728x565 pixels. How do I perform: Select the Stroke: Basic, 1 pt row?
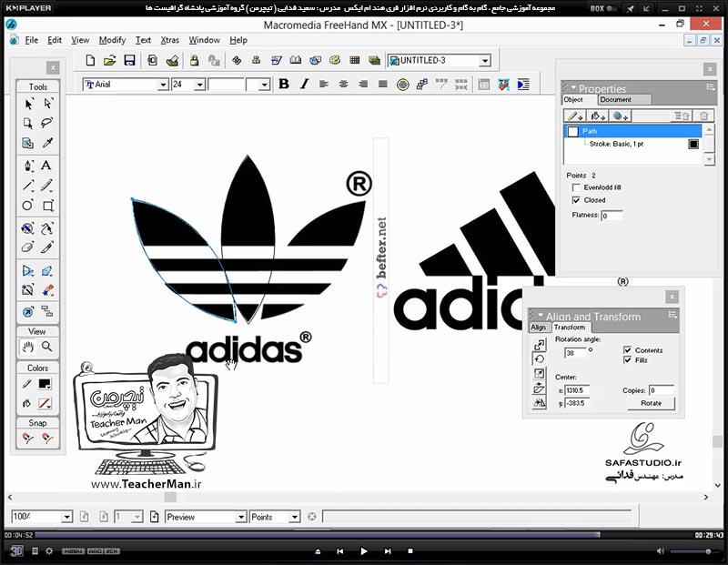tap(632, 144)
